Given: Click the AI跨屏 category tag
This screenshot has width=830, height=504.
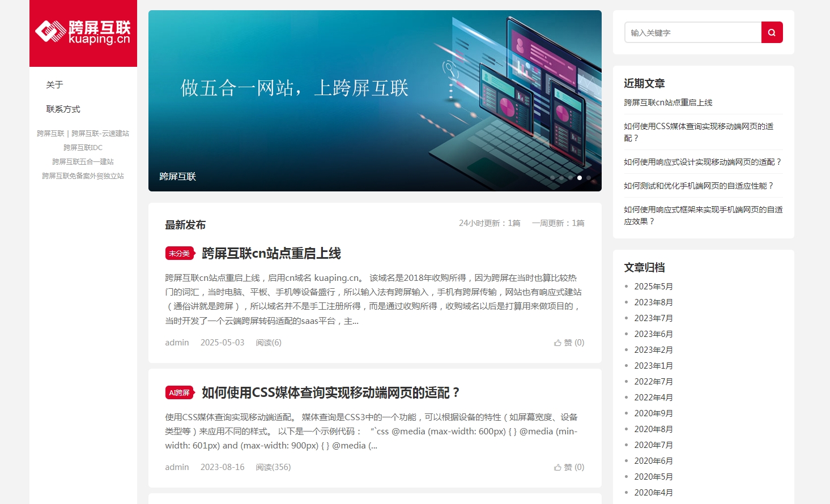Looking at the screenshot, I should [180, 392].
